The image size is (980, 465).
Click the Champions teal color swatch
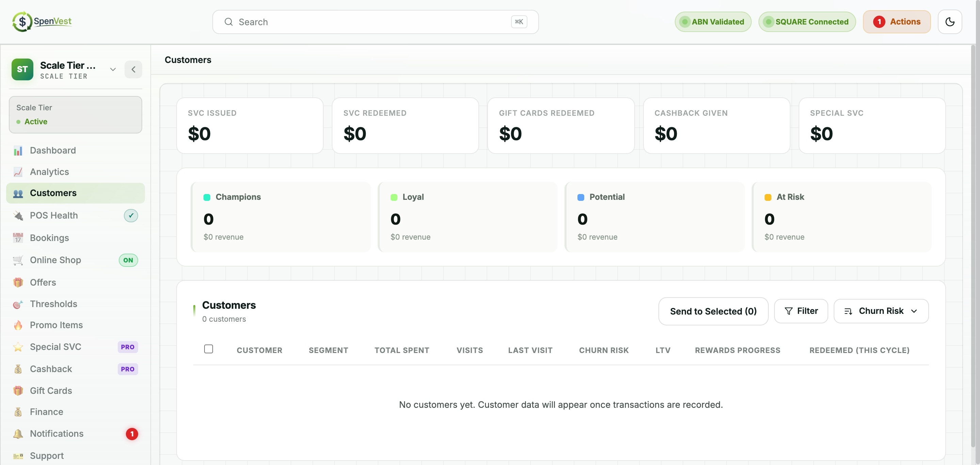207,197
